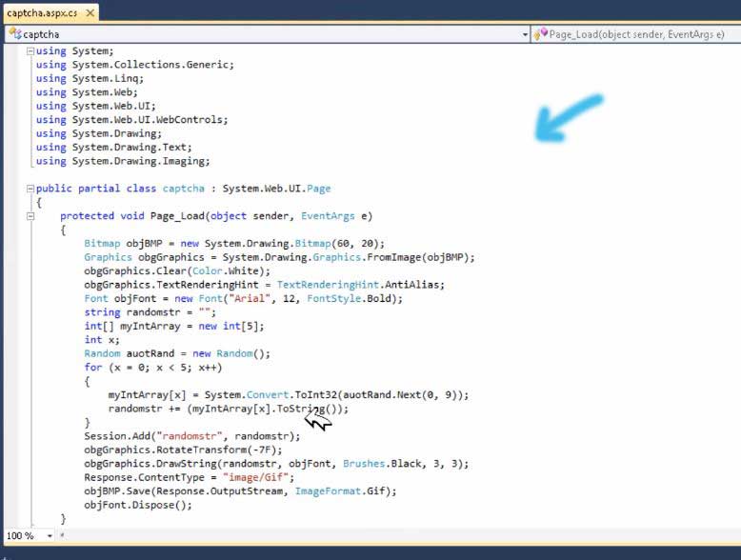Collapse the captcha class outline
The width and height of the screenshot is (741, 560).
pos(29,189)
